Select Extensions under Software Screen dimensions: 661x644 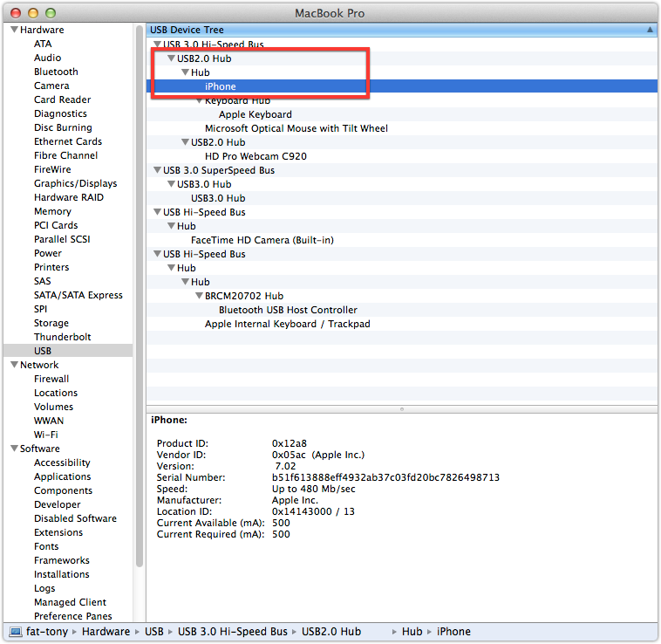(58, 532)
